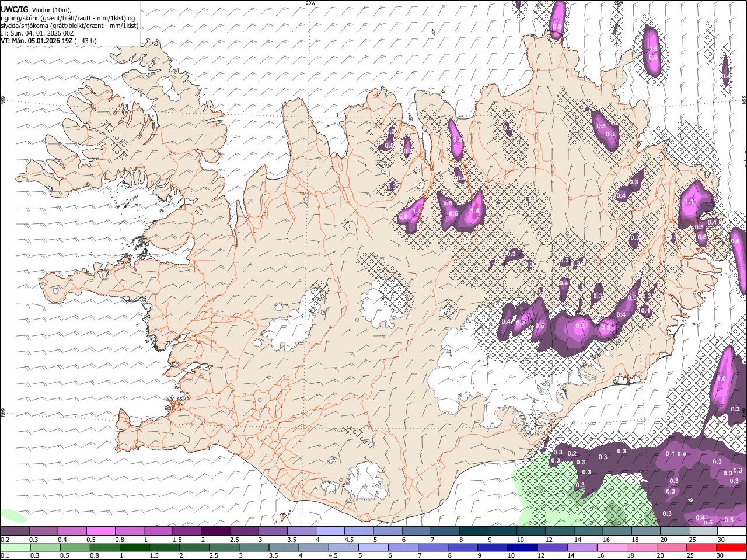Viewport: 747px width, 560px height.
Task: Click the purple 1.5 swatch in upper legend row
Action: tap(187, 531)
